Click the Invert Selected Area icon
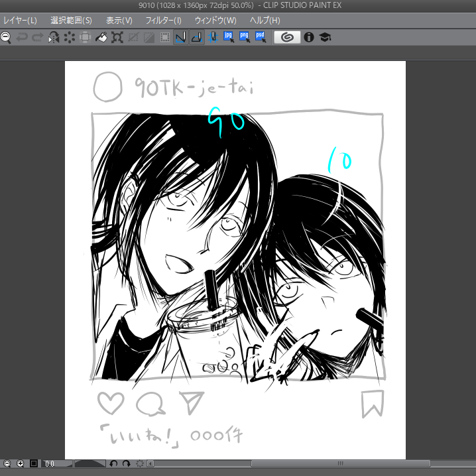 149,38
